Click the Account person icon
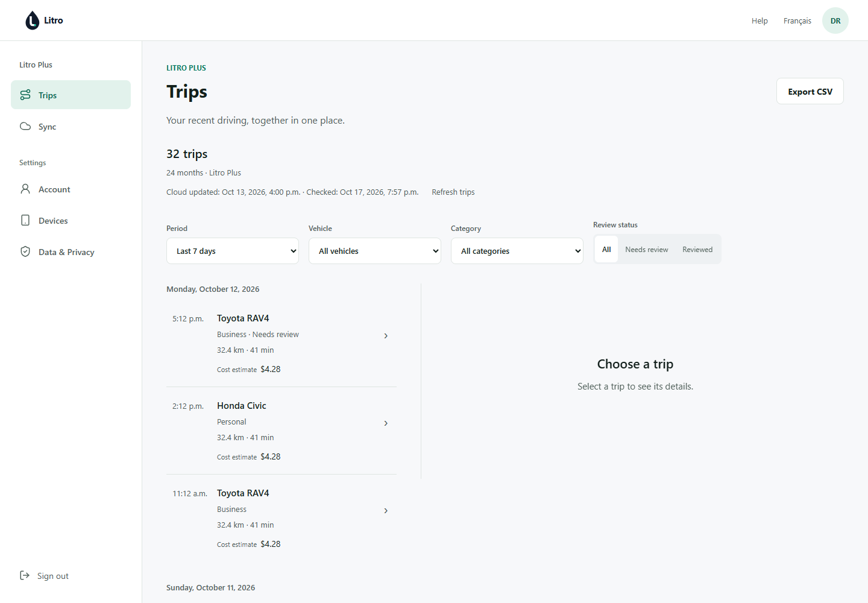The width and height of the screenshot is (868, 603). tap(25, 189)
